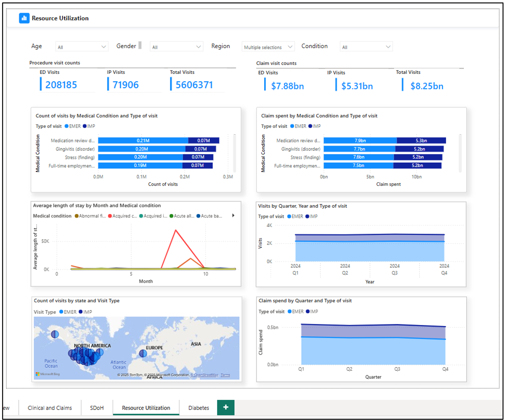505x420 pixels.
Task: Open the OpenStreetMap link on map
Action: pyautogui.click(x=204, y=375)
